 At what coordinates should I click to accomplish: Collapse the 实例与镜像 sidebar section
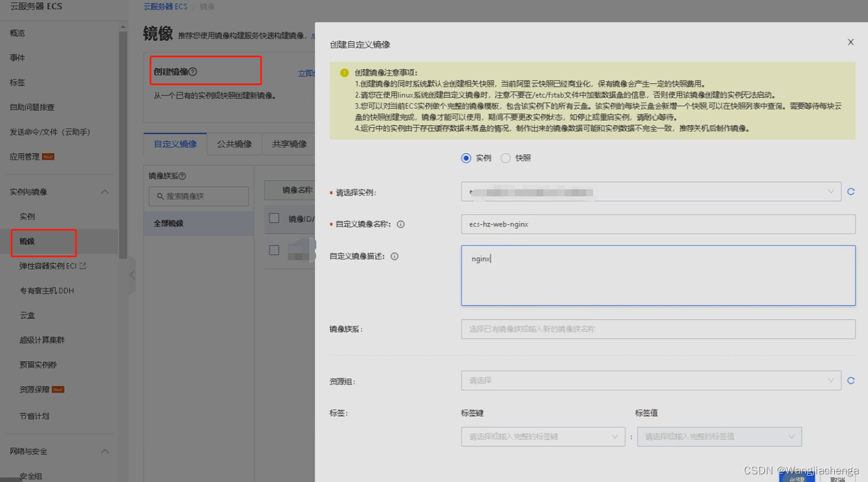pyautogui.click(x=105, y=192)
